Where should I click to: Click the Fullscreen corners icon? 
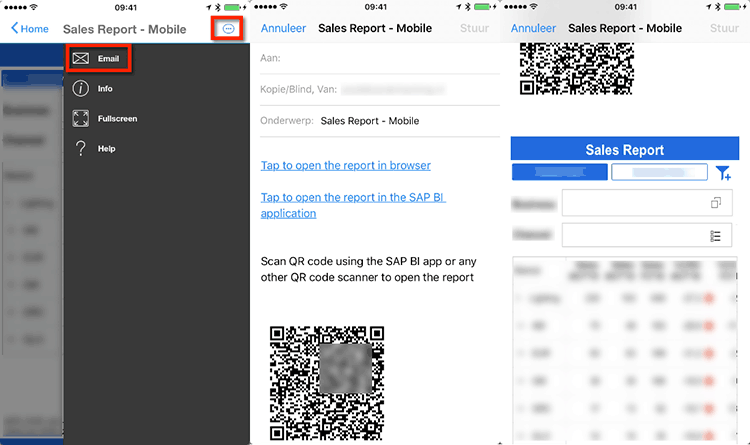(x=80, y=118)
